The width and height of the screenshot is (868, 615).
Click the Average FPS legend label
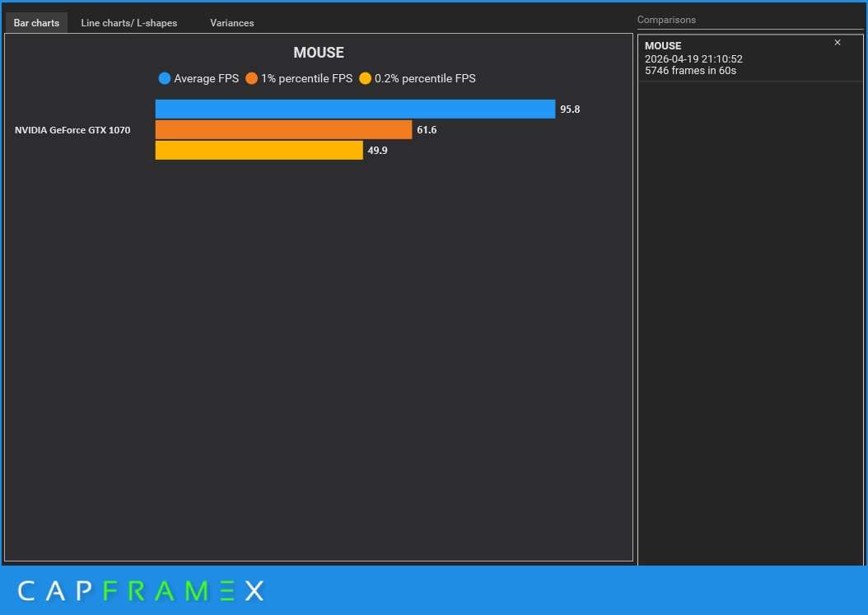pos(207,78)
